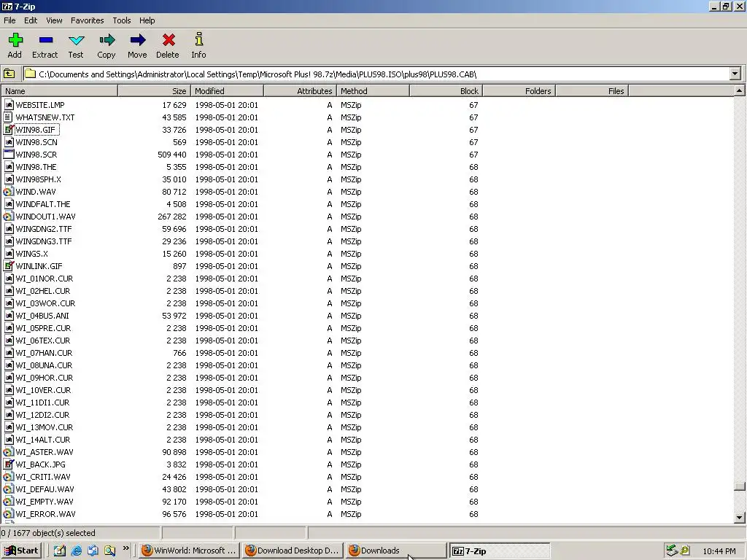Open the Favorites menu
Viewport: 747px width, 560px height.
(x=88, y=20)
